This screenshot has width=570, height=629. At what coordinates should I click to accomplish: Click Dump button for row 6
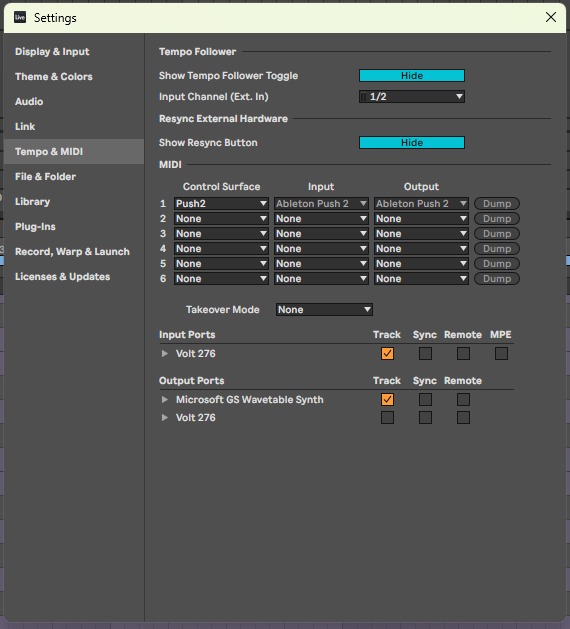coord(497,279)
